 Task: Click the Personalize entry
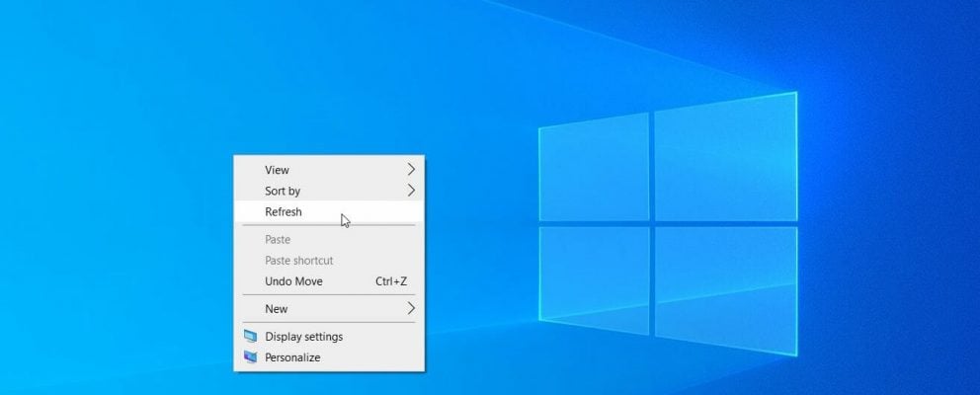click(x=329, y=357)
